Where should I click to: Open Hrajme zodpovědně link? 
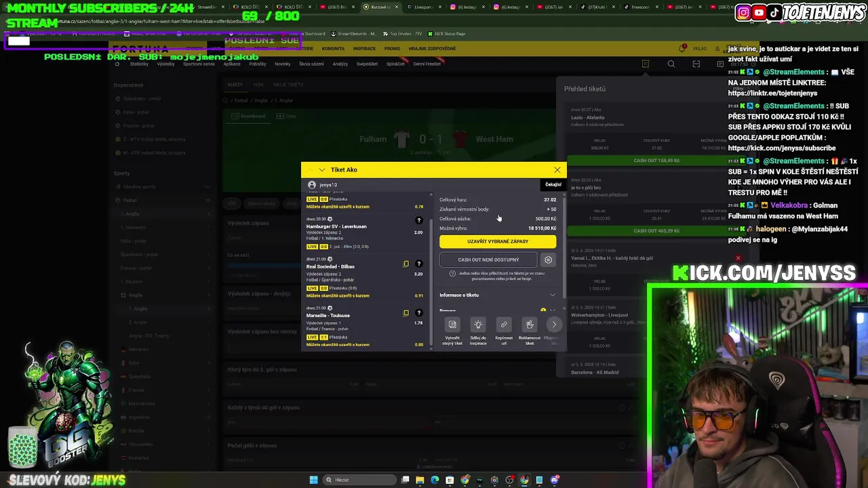pos(432,48)
